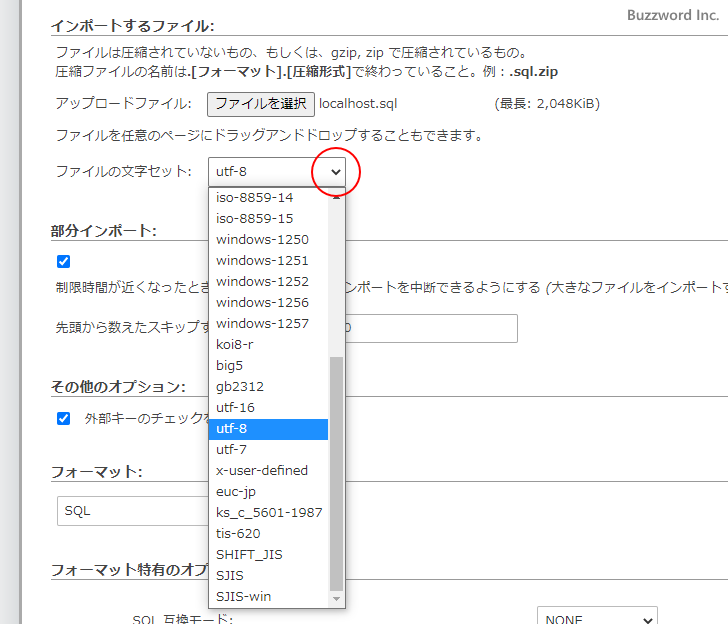Select utf-7 charset option
Image resolution: width=728 pixels, height=624 pixels.
tap(268, 450)
